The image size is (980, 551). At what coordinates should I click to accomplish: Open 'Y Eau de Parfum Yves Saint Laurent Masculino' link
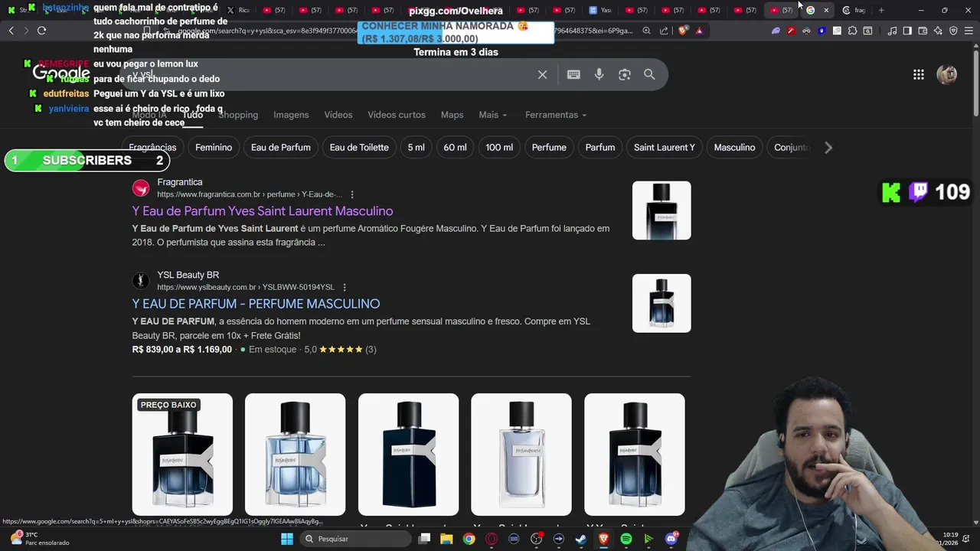tap(263, 211)
